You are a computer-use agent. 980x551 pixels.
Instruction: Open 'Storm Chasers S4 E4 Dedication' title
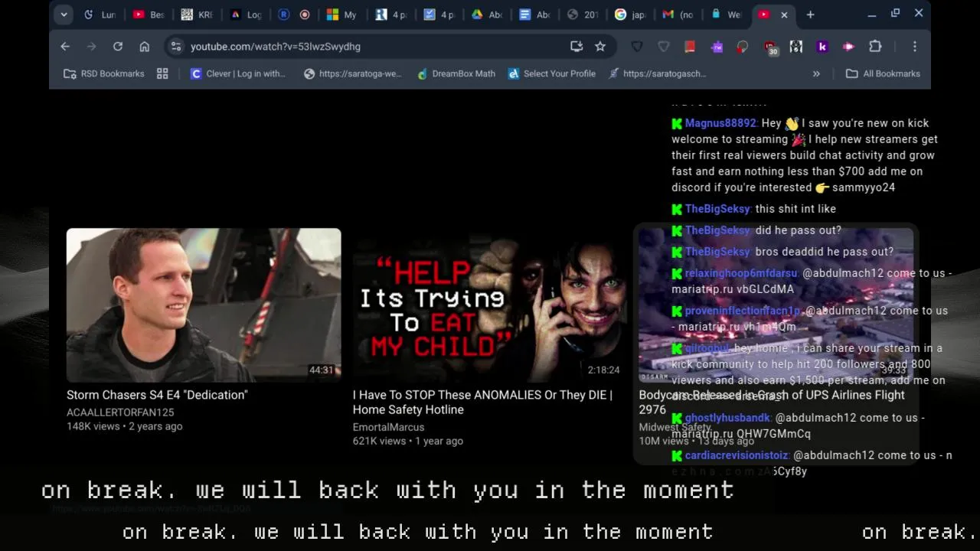157,395
